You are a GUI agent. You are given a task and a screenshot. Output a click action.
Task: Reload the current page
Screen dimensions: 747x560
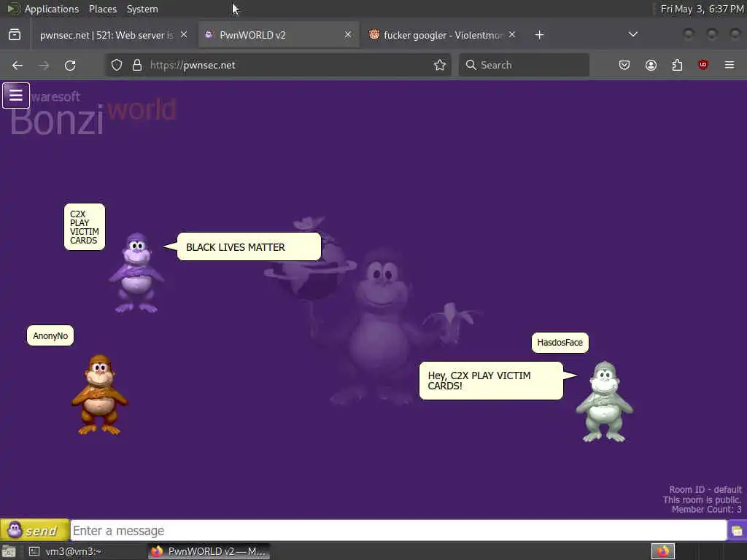click(x=70, y=65)
